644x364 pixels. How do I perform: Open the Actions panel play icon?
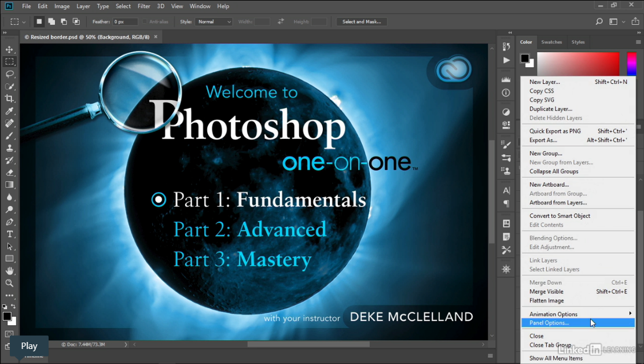[506, 60]
